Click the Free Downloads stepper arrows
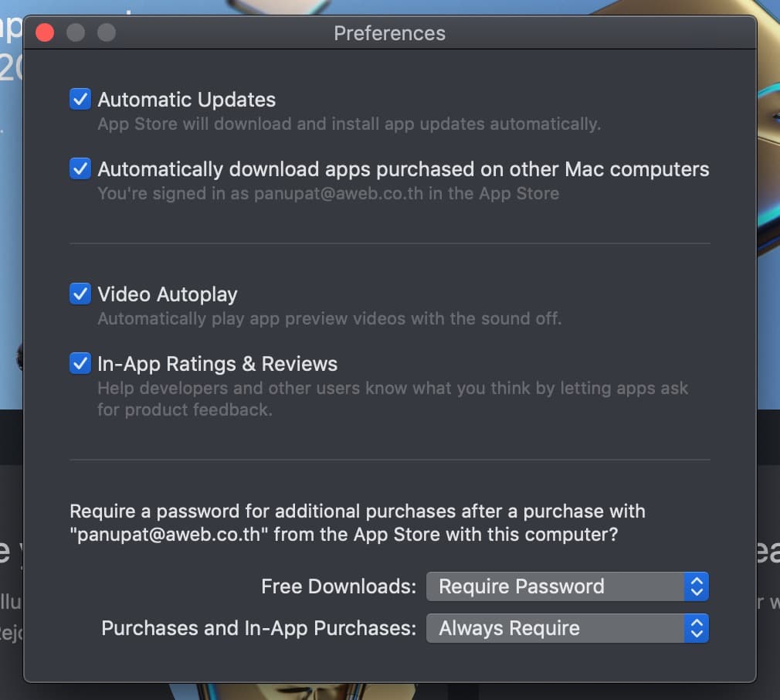Image resolution: width=780 pixels, height=700 pixels. 697,586
